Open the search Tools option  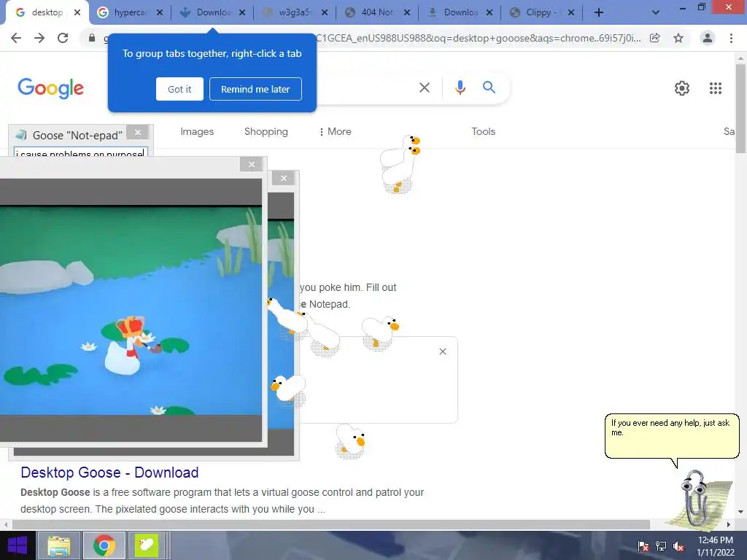[483, 131]
